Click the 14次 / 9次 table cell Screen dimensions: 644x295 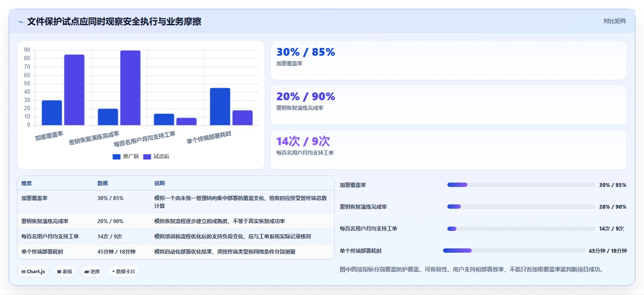coord(110,237)
